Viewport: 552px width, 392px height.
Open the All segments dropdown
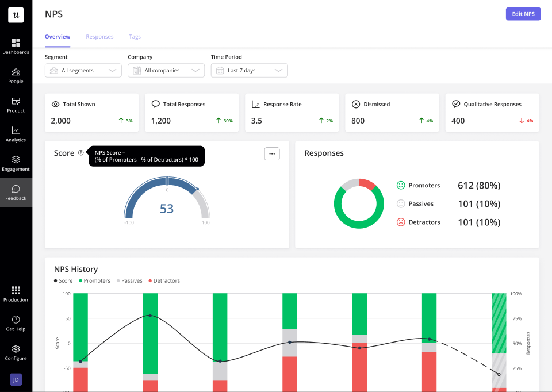83,70
